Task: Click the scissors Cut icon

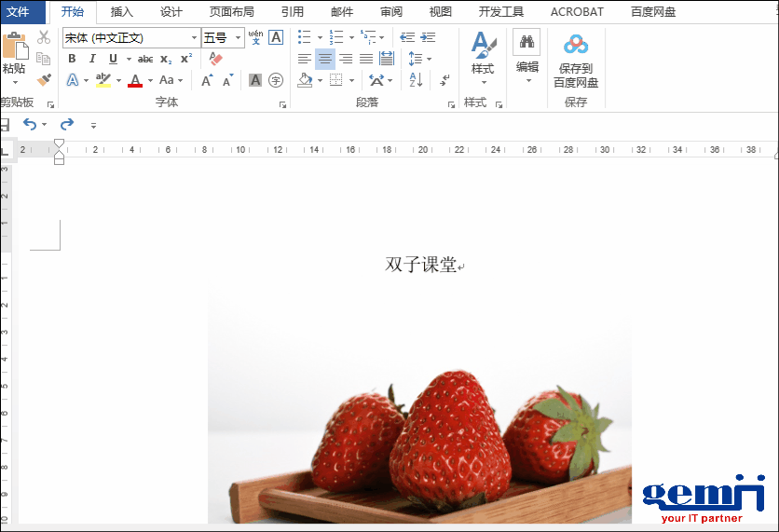Action: coord(44,37)
